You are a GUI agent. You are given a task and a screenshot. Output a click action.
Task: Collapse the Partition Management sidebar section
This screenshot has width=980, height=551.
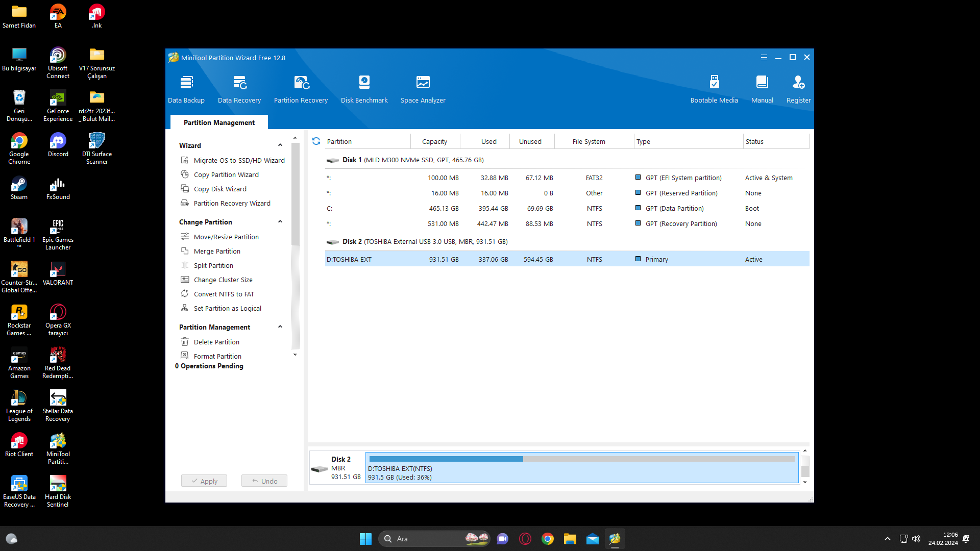(x=280, y=327)
